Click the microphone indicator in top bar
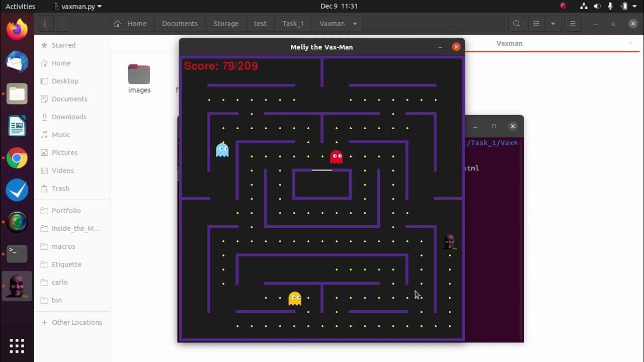This screenshot has height=362, width=644. point(611,7)
